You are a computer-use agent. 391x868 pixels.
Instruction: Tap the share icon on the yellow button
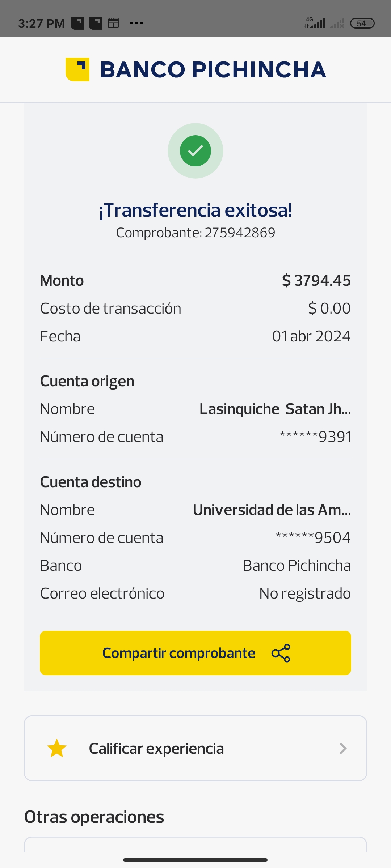pos(281,653)
